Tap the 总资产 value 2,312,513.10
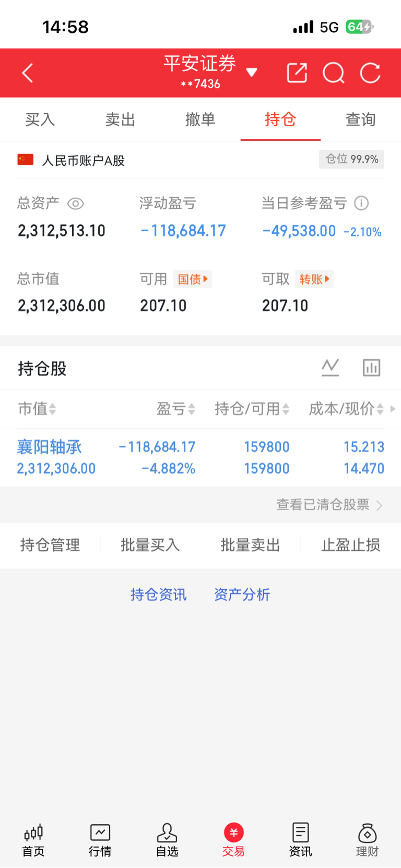The height and width of the screenshot is (868, 401). [62, 231]
